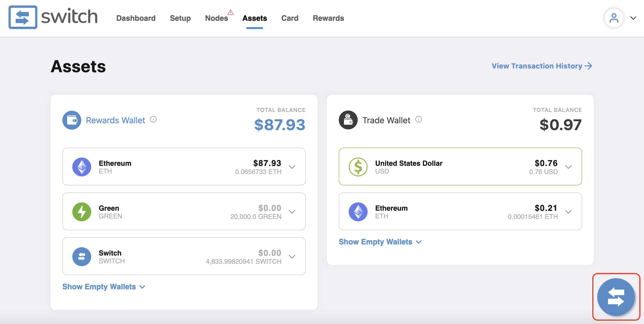Show Empty Wallets in Trade Wallet

(380, 242)
